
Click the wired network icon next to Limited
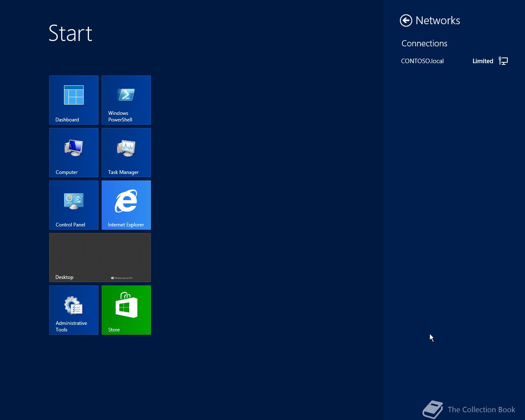(x=503, y=61)
